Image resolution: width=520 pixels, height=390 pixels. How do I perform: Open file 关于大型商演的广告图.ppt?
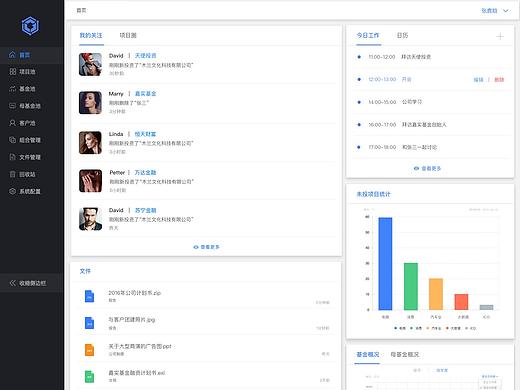point(140,346)
